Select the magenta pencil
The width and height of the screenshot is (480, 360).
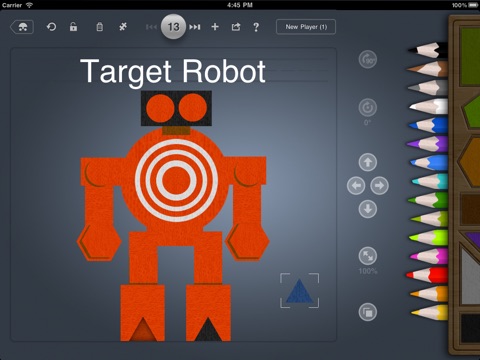tap(429, 256)
